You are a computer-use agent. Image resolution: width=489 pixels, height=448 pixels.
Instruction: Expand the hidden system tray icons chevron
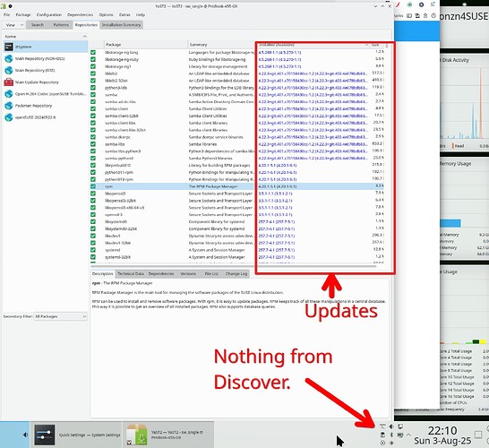click(408, 435)
